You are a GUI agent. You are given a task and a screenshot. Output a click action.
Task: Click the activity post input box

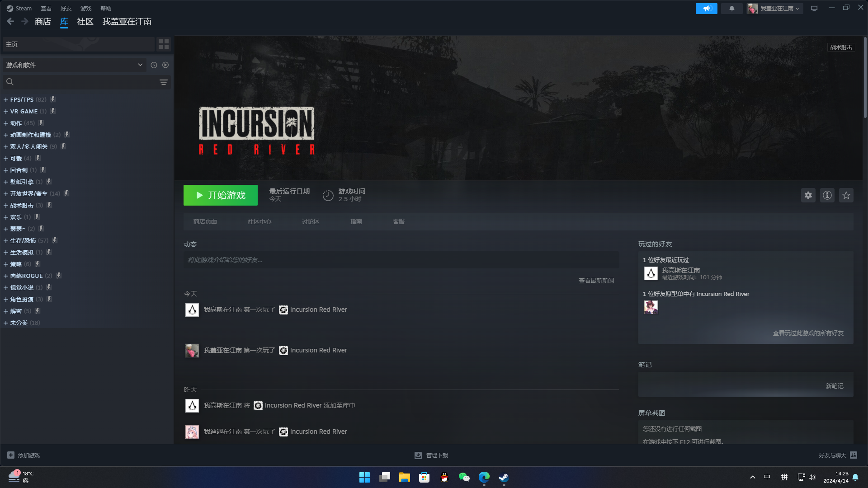tap(401, 260)
